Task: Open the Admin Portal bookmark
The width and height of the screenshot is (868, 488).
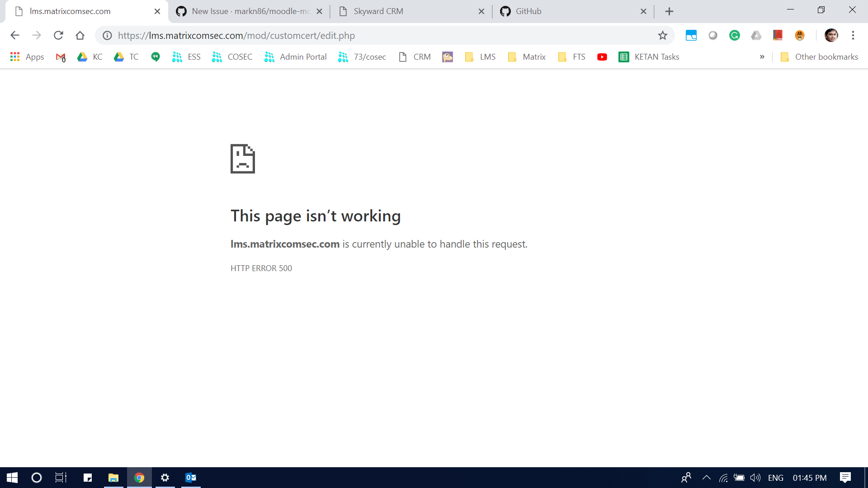Action: (x=295, y=57)
